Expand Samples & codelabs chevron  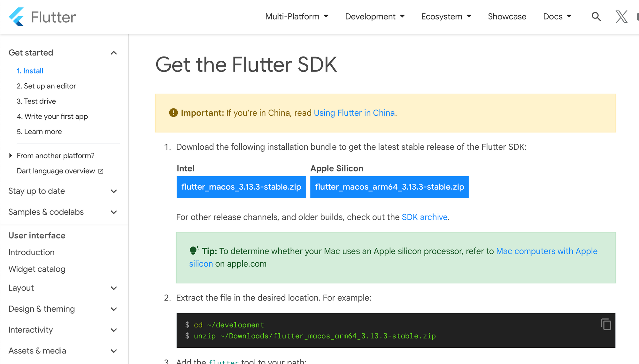pos(114,212)
